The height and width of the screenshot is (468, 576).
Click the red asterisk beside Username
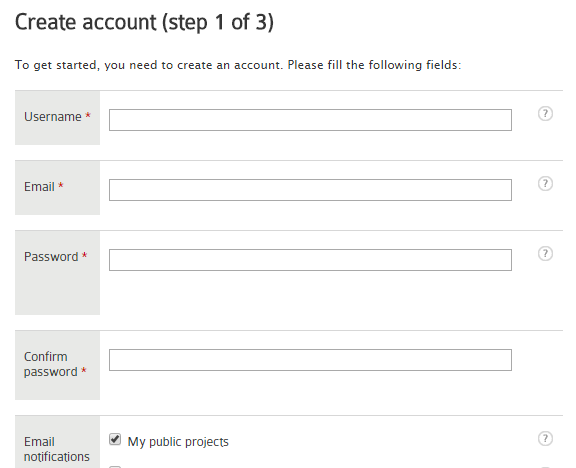(88, 115)
